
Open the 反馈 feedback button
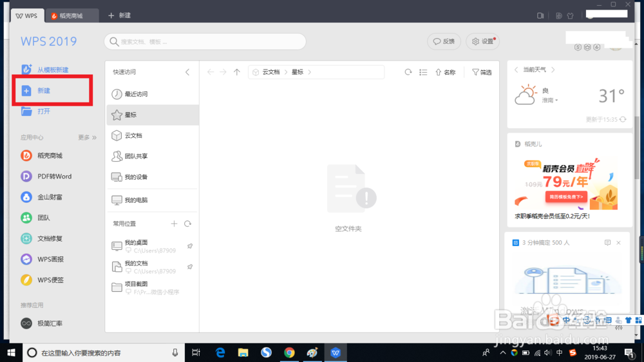click(x=444, y=41)
